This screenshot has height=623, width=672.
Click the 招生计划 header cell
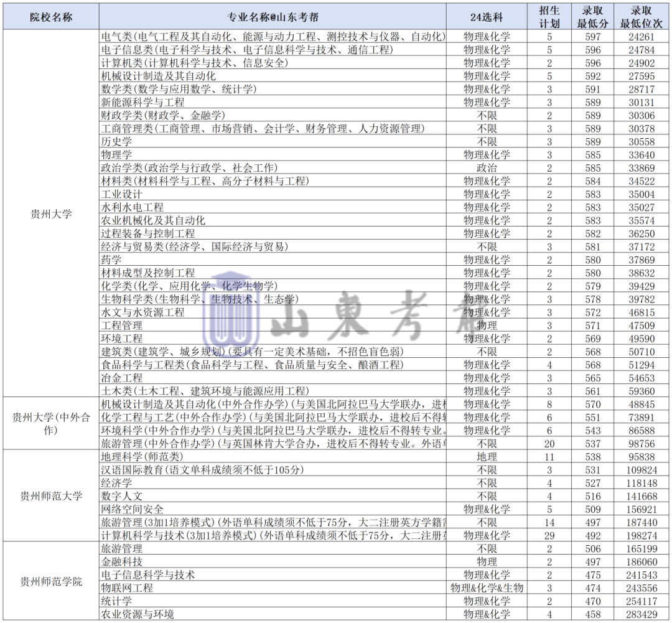pos(549,17)
